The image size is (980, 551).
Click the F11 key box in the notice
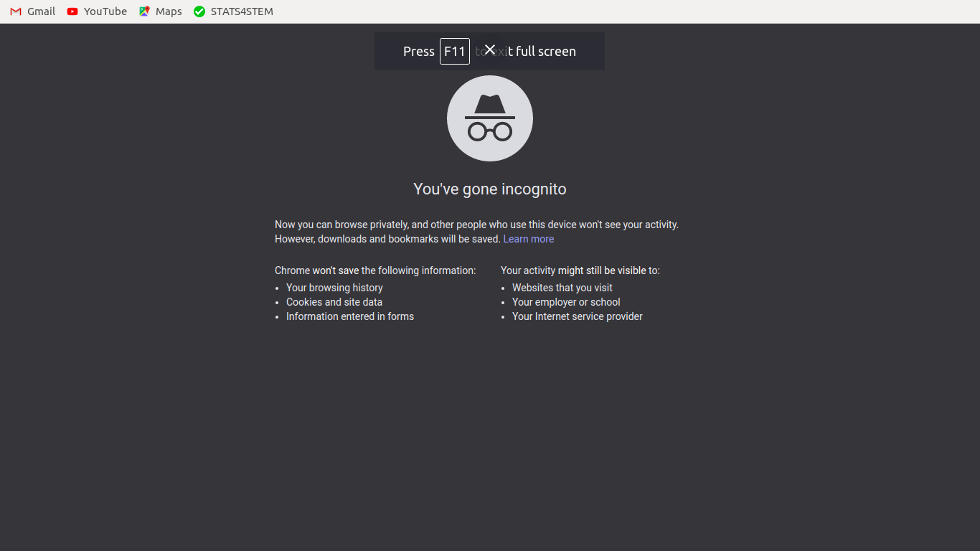[455, 52]
